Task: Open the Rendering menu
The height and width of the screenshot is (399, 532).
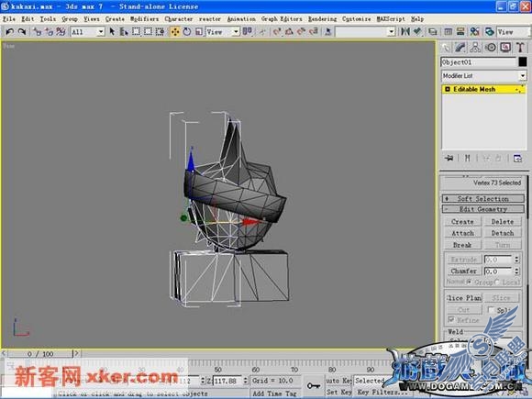Action: (322, 19)
